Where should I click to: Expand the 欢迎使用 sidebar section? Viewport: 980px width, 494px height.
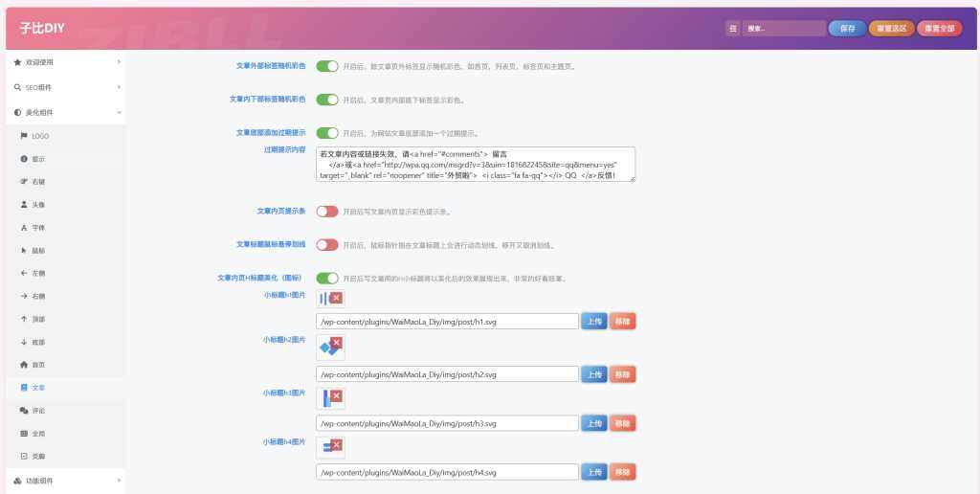62,62
